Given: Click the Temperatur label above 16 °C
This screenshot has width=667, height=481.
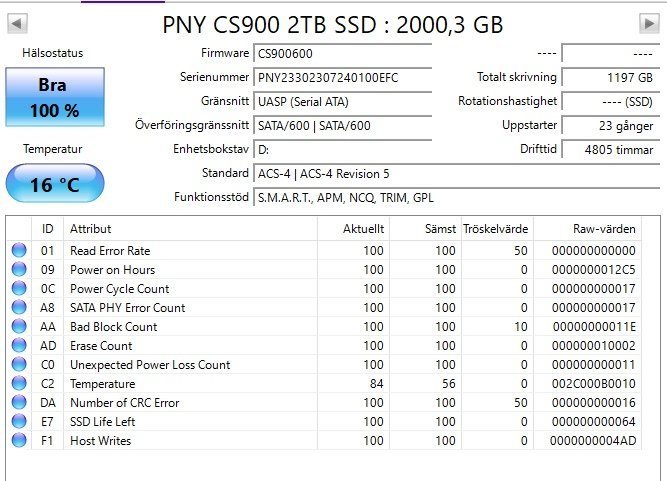Looking at the screenshot, I should click(x=53, y=149).
